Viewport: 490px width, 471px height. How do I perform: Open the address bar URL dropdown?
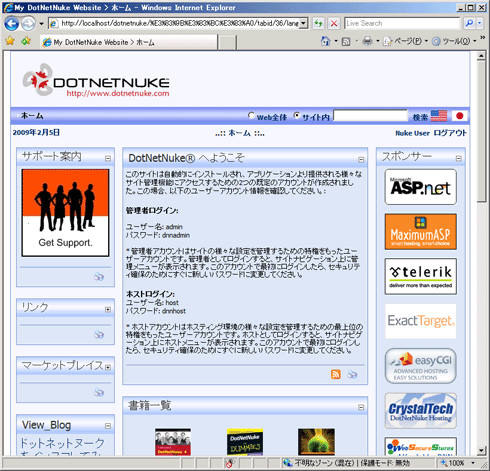tap(303, 23)
